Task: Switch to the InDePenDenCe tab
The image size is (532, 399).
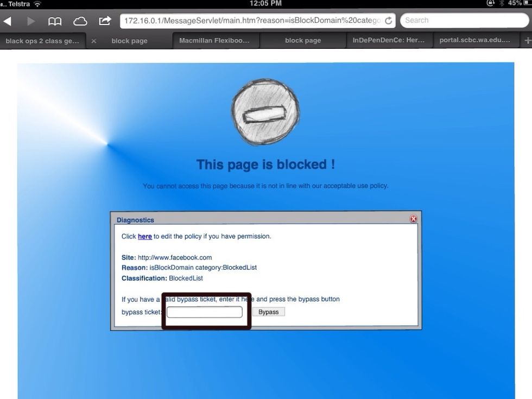Action: (x=389, y=40)
